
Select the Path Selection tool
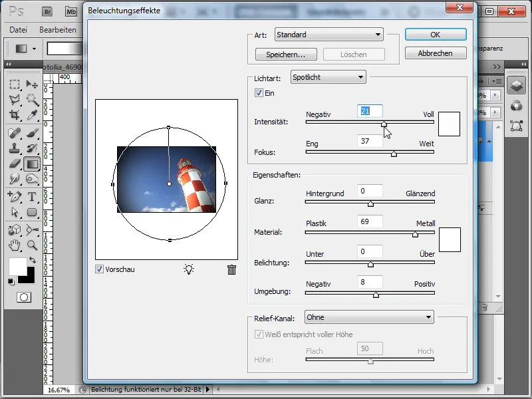pos(14,212)
